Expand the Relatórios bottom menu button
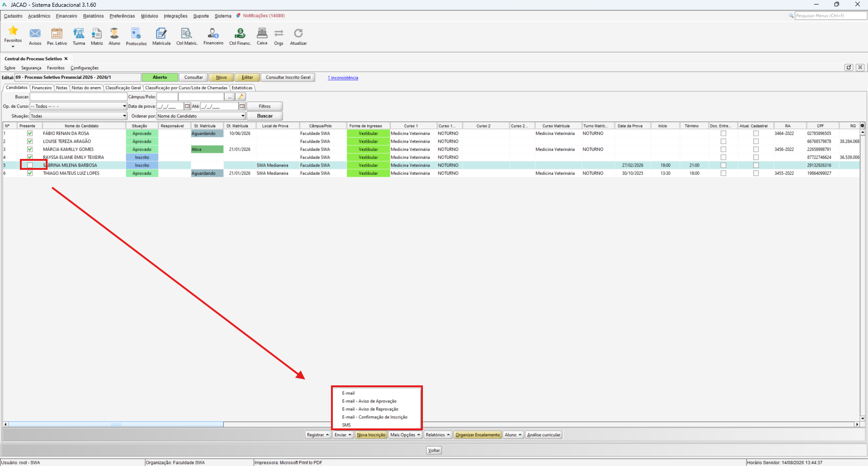This screenshot has width=868, height=466. click(438, 435)
